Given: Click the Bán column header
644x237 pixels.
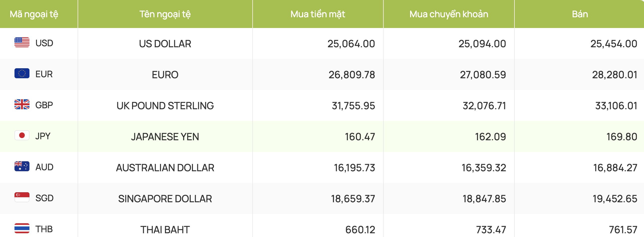Looking at the screenshot, I should pyautogui.click(x=580, y=14).
